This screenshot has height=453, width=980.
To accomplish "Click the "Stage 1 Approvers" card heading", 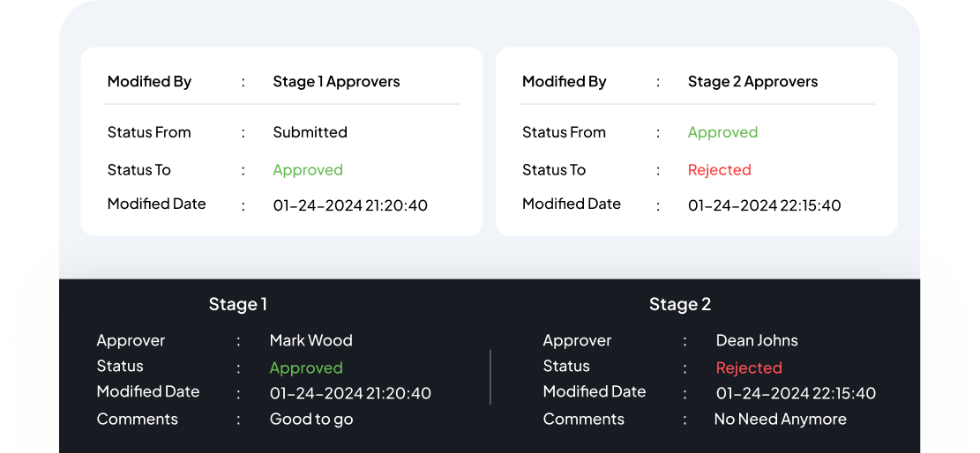I will tap(336, 82).
